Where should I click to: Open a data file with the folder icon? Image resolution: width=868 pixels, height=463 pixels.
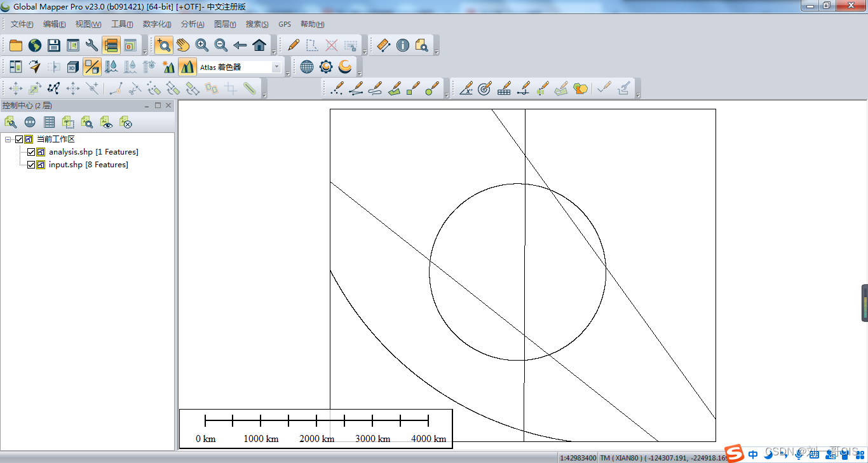click(x=15, y=45)
